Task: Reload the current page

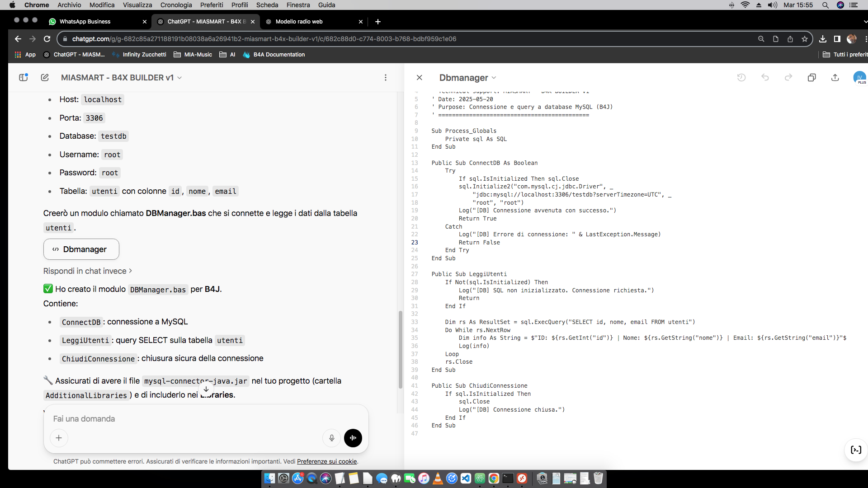Action: 47,39
